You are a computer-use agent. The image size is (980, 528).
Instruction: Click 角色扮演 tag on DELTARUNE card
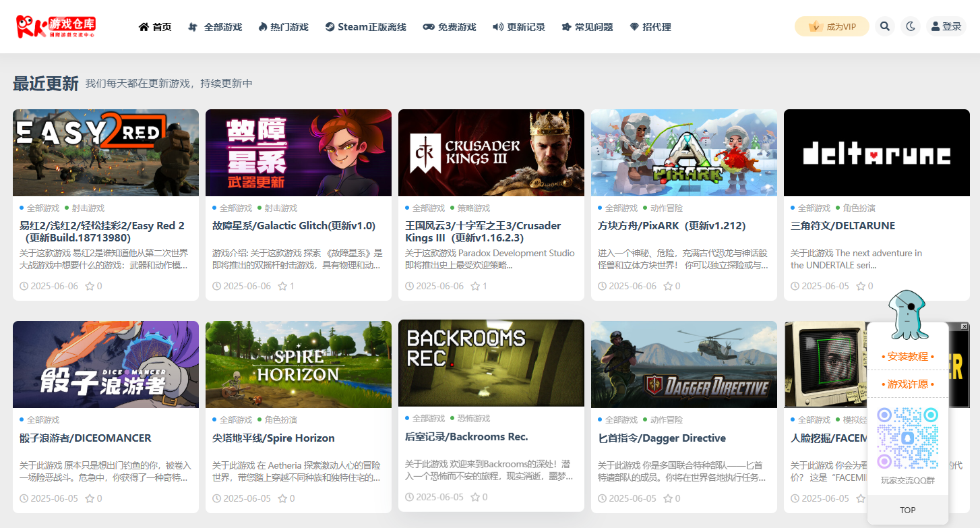(x=855, y=208)
